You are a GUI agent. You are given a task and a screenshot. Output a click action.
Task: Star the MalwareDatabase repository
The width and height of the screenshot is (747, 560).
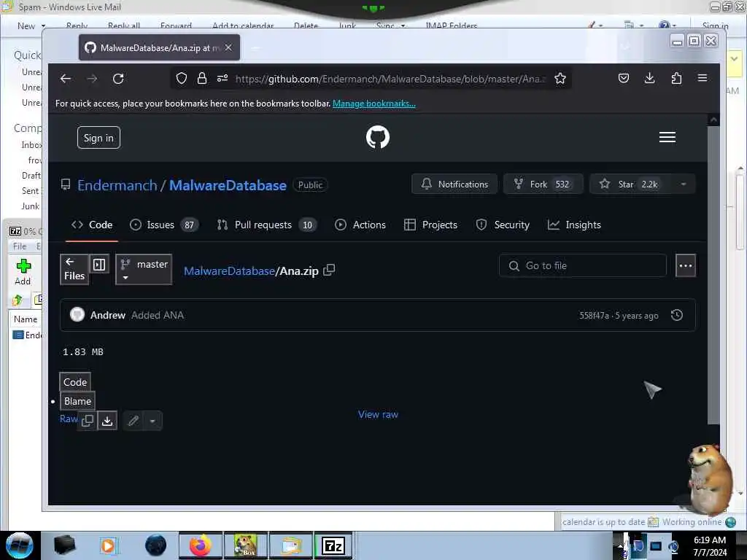click(x=631, y=184)
